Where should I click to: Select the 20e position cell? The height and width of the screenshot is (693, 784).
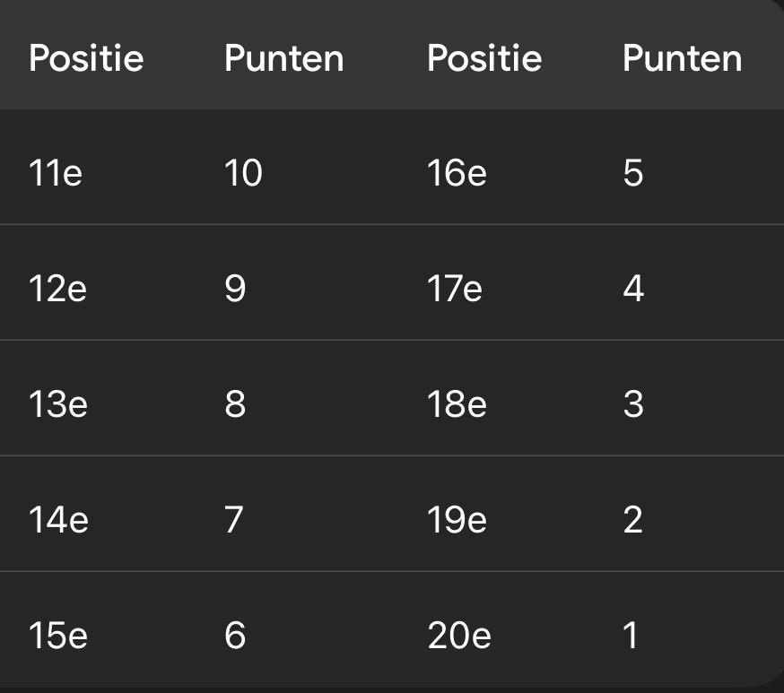458,635
